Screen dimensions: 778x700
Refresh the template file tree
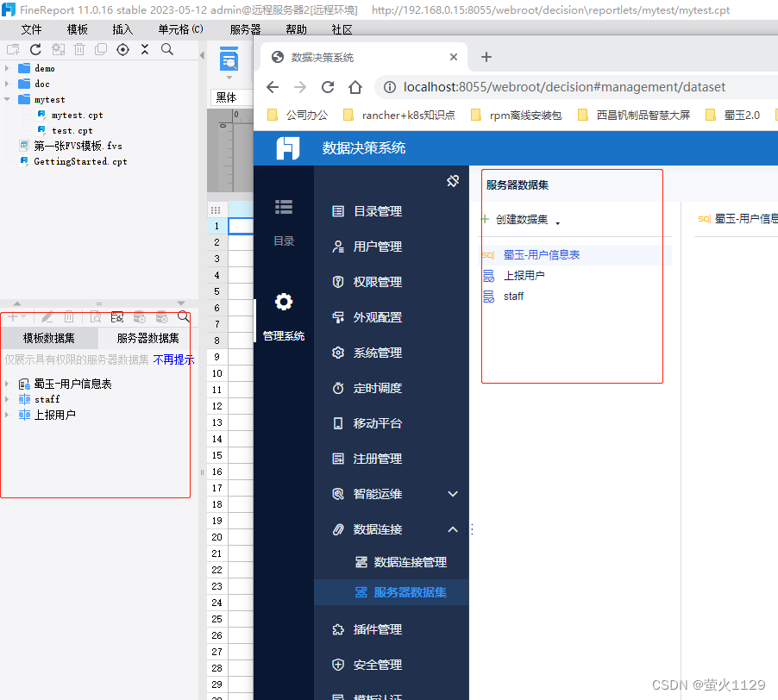click(x=35, y=49)
